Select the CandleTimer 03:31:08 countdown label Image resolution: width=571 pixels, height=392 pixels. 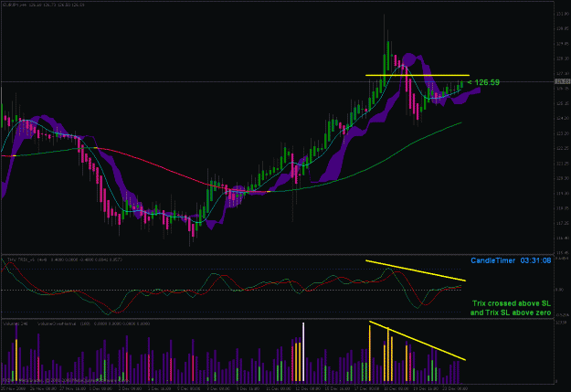click(511, 260)
